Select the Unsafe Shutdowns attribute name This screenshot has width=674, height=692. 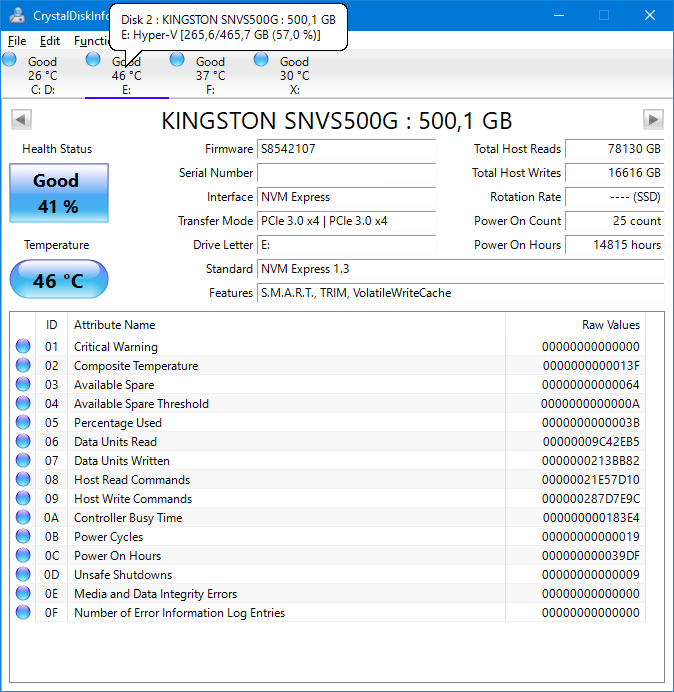(x=123, y=575)
